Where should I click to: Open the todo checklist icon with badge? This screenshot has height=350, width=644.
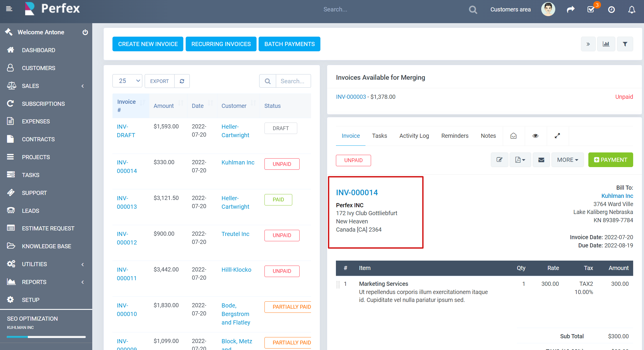click(x=591, y=10)
